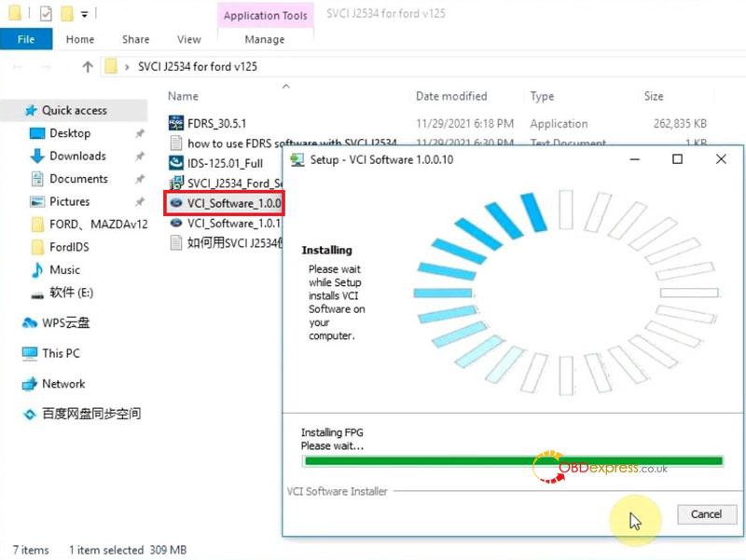
Task: Maximize the Setup VCI Software window
Action: click(x=678, y=159)
